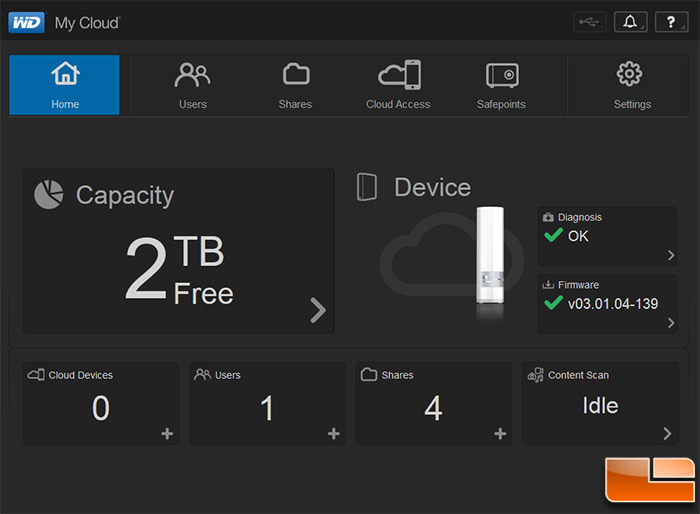Click the Device heading text
This screenshot has height=514, width=700.
point(433,187)
